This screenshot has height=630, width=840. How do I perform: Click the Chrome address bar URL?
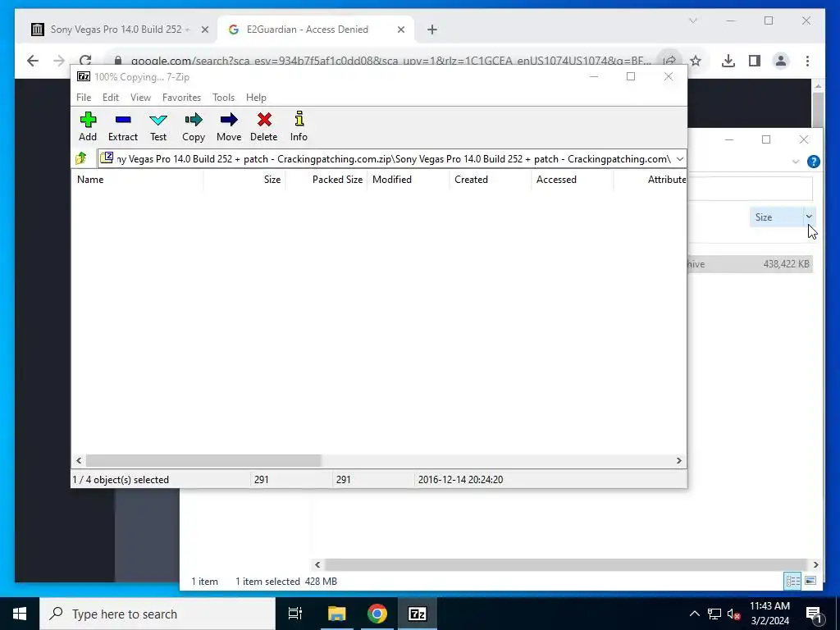pyautogui.click(x=390, y=61)
